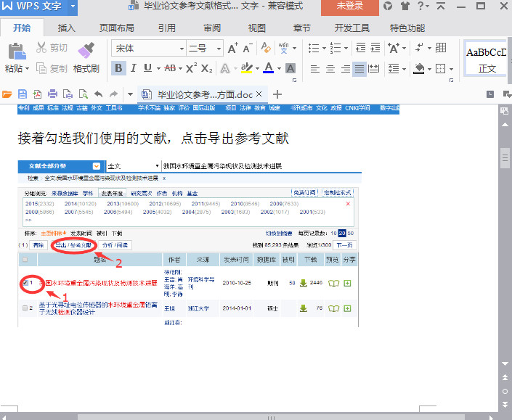Screen dimensions: 512x420
Task: Click the scroll down arrow
Action: 505,363
